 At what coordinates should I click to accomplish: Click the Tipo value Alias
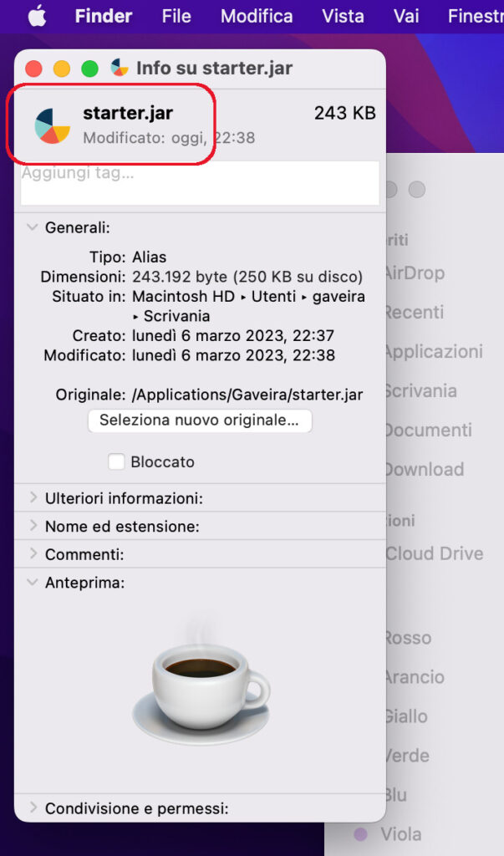coord(149,257)
